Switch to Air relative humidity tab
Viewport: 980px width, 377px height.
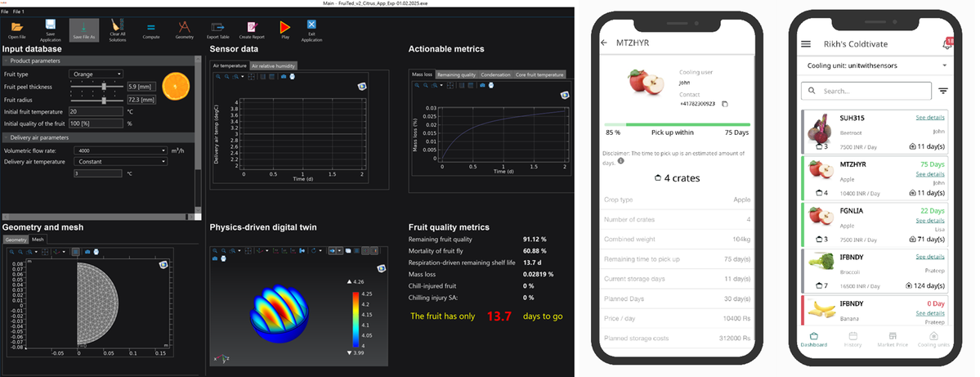click(x=274, y=65)
